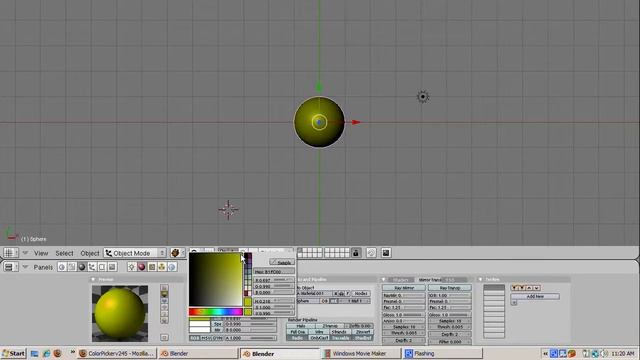
Task: Click the Firefox quick launch icon
Action: tap(57, 353)
